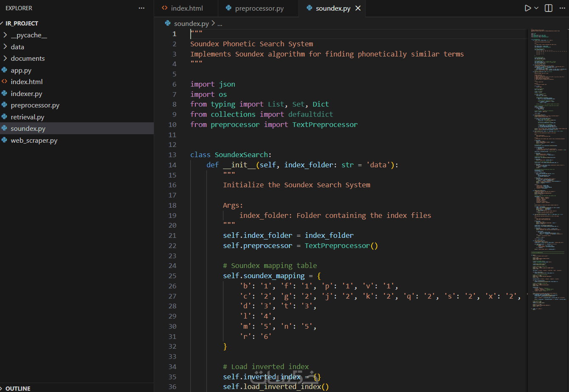Expand the data folder
This screenshot has width=569, height=392.
coord(17,47)
